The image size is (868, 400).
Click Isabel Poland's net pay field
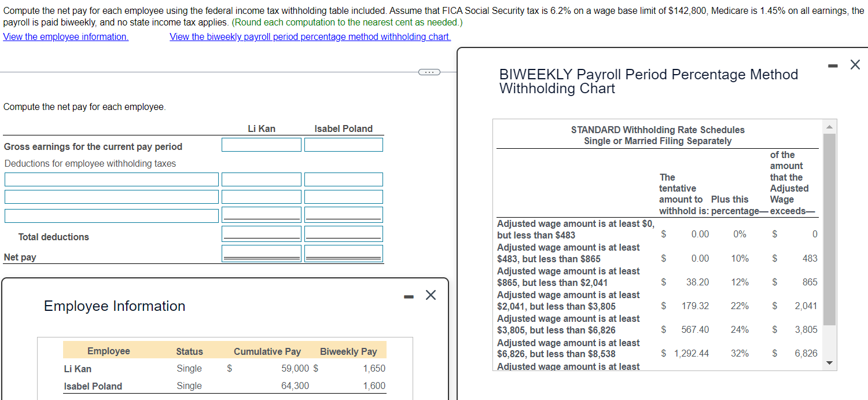(x=343, y=252)
